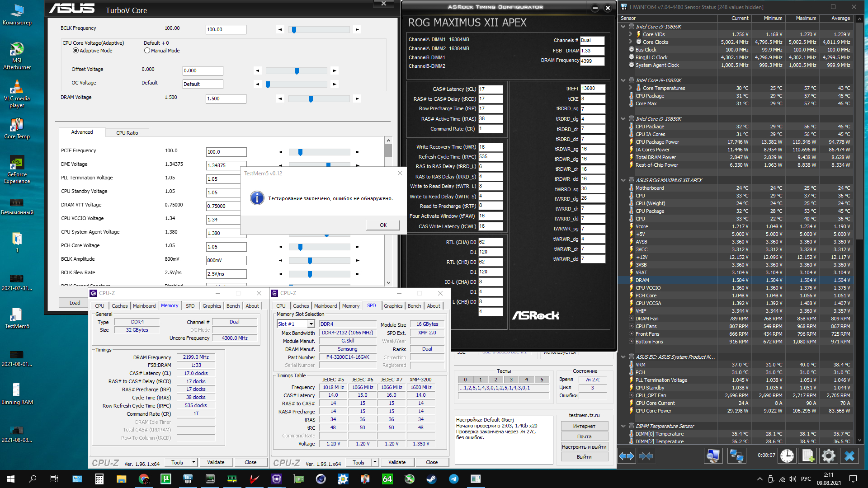The width and height of the screenshot is (868, 488).
Task: Click HWiNFO reset clock icon
Action: [787, 456]
